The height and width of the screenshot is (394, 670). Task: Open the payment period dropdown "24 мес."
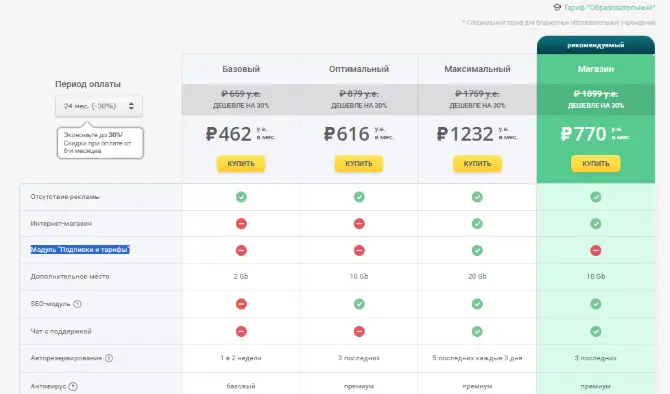(x=99, y=106)
